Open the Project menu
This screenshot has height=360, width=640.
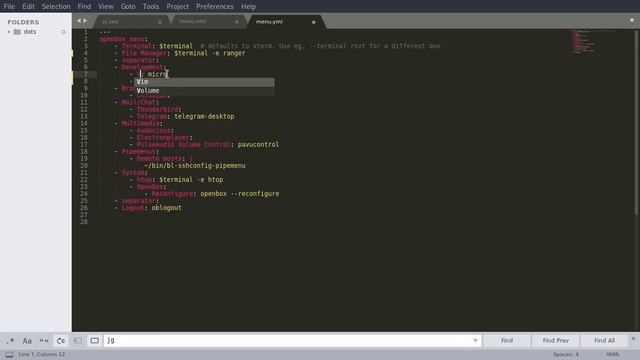click(178, 7)
